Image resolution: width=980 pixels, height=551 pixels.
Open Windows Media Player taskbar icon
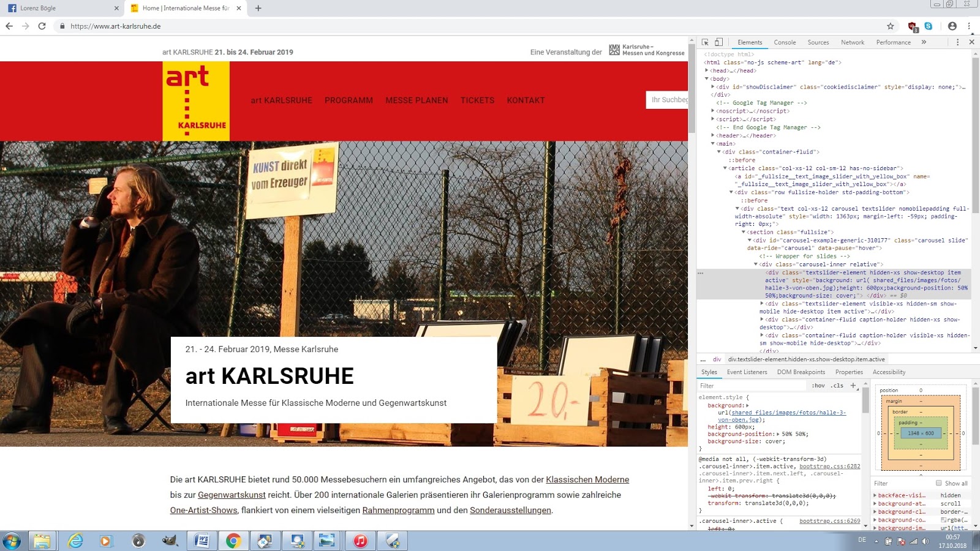click(106, 541)
